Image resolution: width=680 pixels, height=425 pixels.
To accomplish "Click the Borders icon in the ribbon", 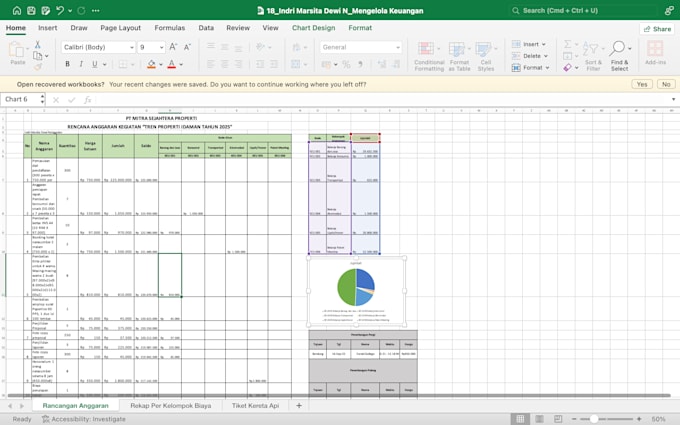I will (x=123, y=64).
